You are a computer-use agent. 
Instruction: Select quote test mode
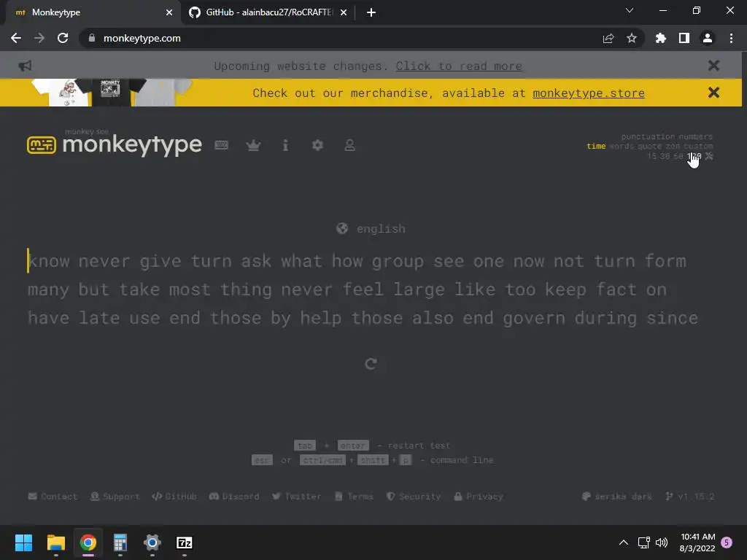(x=650, y=146)
